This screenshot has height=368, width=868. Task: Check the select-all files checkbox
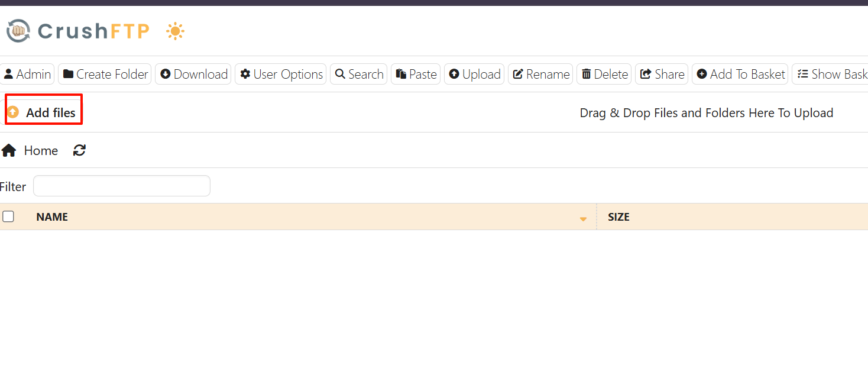(8, 217)
